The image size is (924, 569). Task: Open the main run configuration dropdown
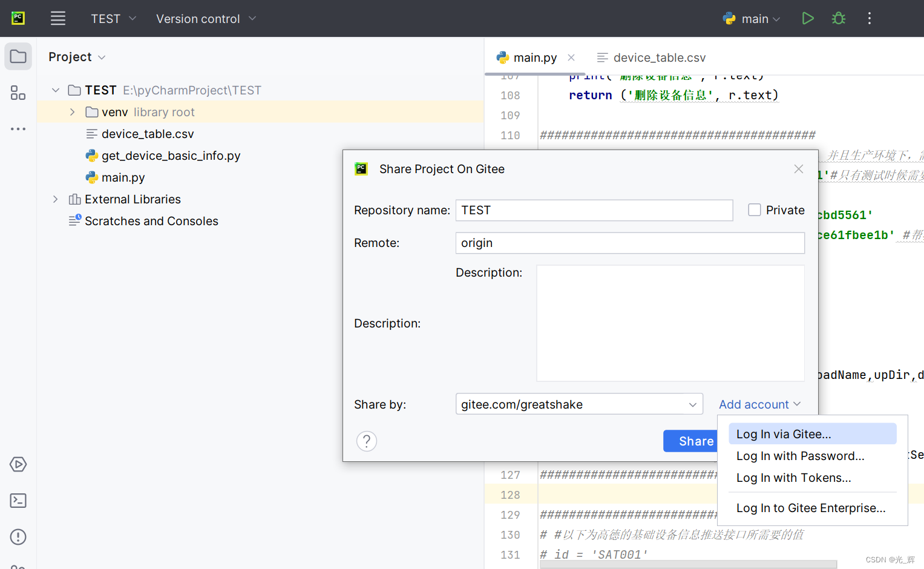point(752,19)
